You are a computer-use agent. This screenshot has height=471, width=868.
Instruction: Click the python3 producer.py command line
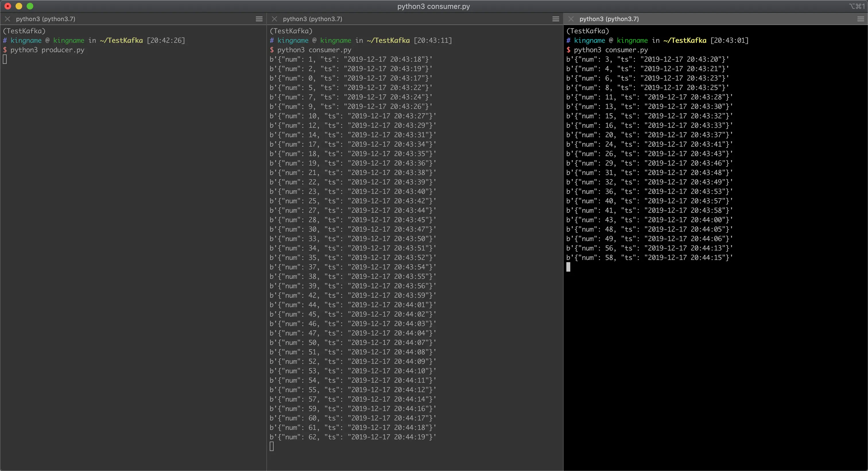(47, 50)
